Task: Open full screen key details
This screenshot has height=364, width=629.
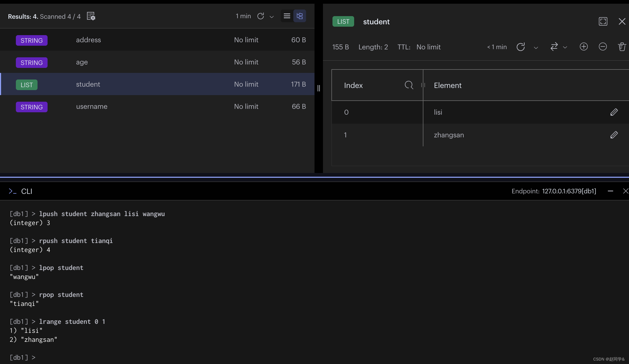Action: (603, 21)
